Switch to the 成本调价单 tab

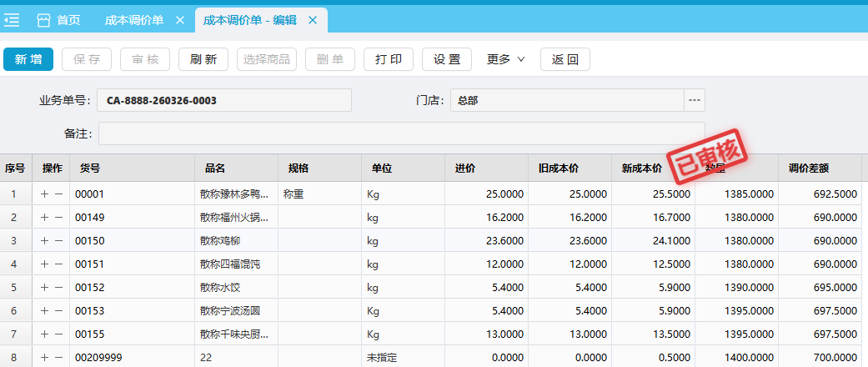pos(133,20)
